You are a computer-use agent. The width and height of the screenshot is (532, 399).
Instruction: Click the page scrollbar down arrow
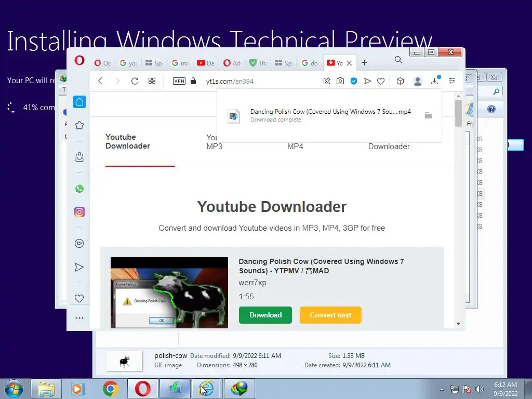[458, 324]
